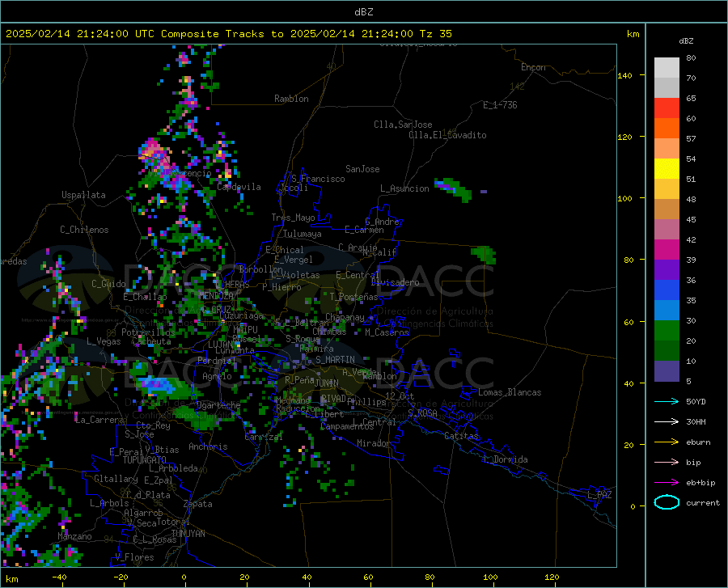Click the 30 dBZ green swatch
The width and height of the screenshot is (728, 588).
click(x=667, y=331)
